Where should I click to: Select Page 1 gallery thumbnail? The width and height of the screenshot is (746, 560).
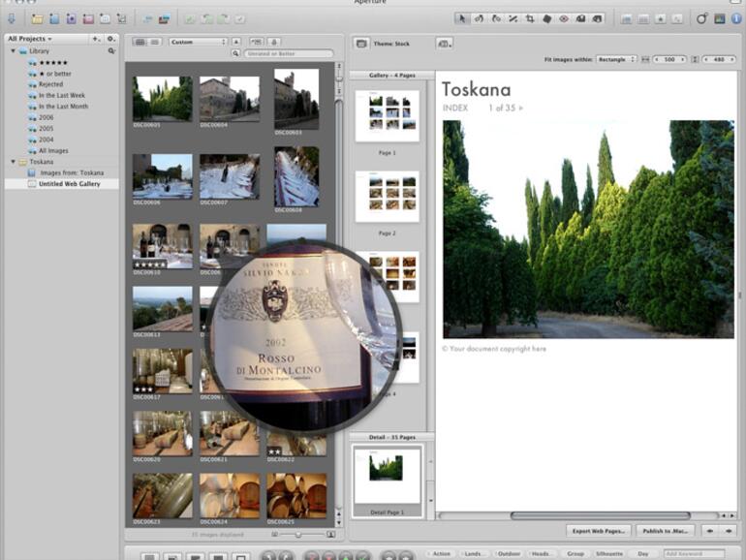click(x=387, y=116)
